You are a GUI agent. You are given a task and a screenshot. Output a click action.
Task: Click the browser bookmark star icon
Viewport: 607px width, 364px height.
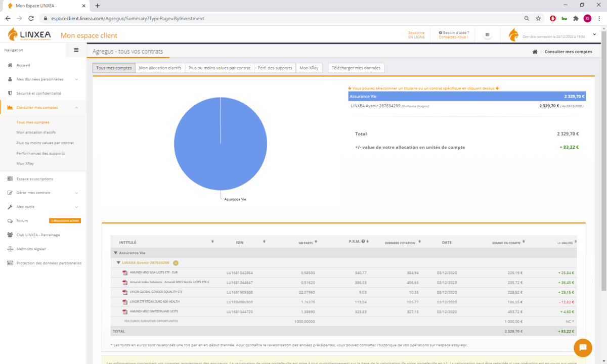pos(538,18)
